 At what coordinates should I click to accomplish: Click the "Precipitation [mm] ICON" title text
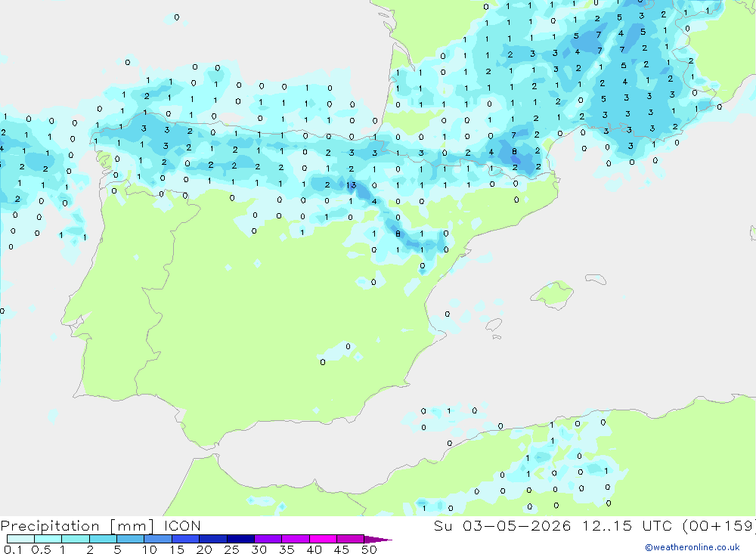pos(101,526)
